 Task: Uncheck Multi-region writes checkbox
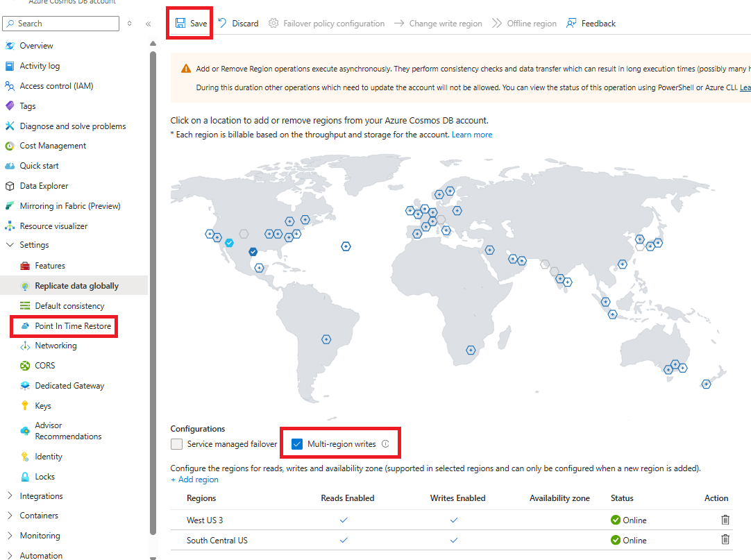click(x=297, y=444)
